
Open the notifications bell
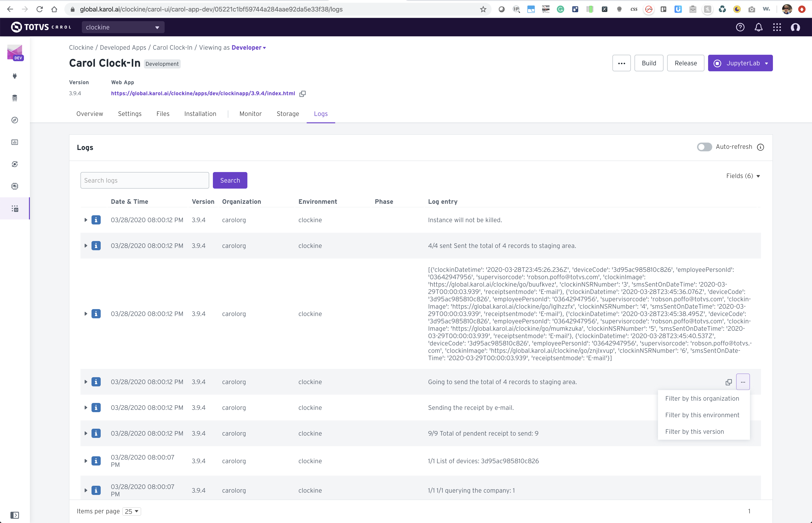point(758,27)
